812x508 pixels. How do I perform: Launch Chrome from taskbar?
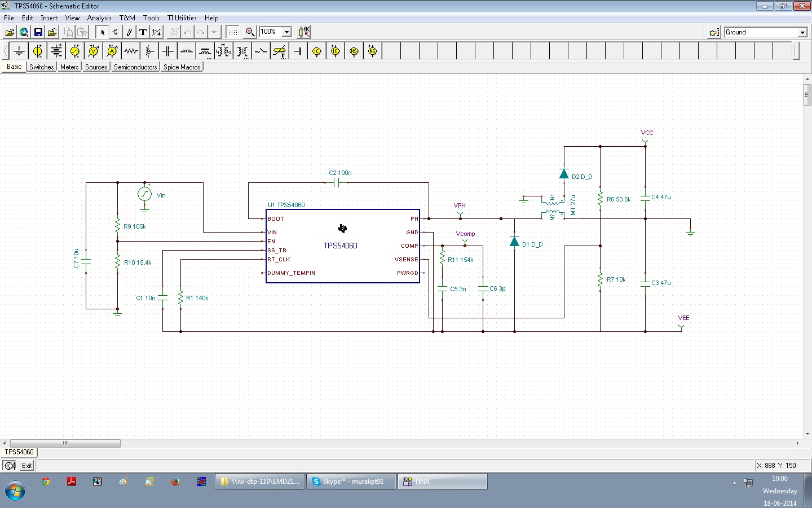coord(46,481)
